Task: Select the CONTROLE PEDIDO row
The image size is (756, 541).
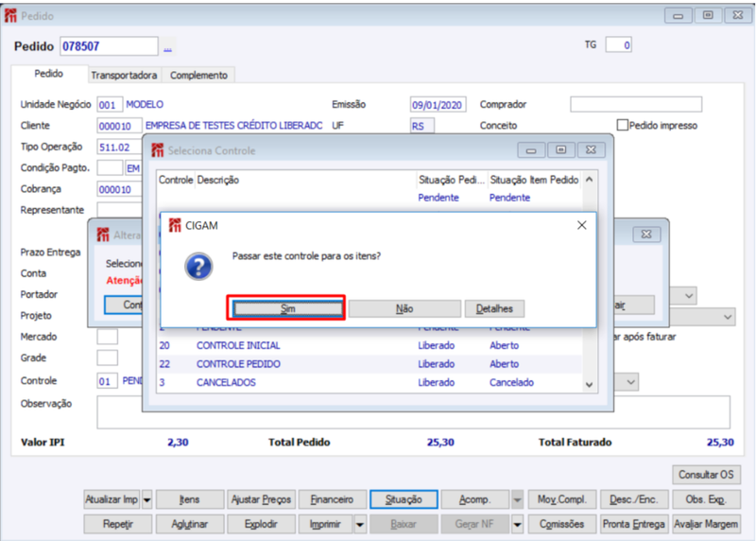Action: 369,364
